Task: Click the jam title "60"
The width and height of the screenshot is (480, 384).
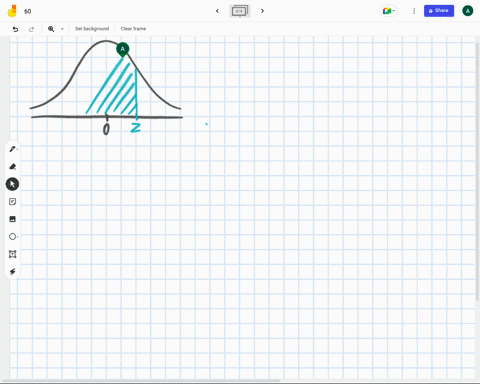Action: pos(28,11)
